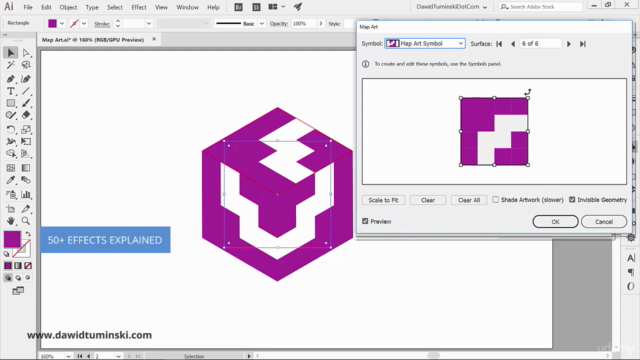
Task: Select the Rectangle tool
Action: [x=11, y=103]
